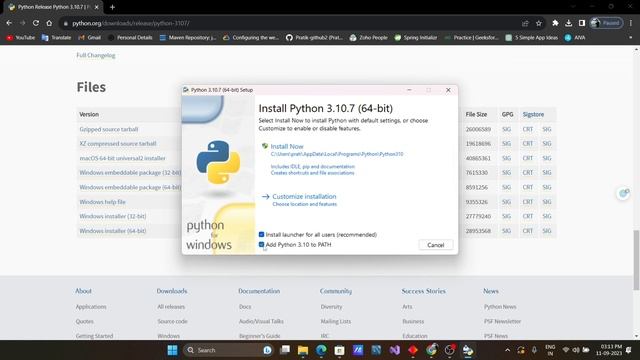Open the Diversity footer link
640x360 pixels.
(331, 307)
